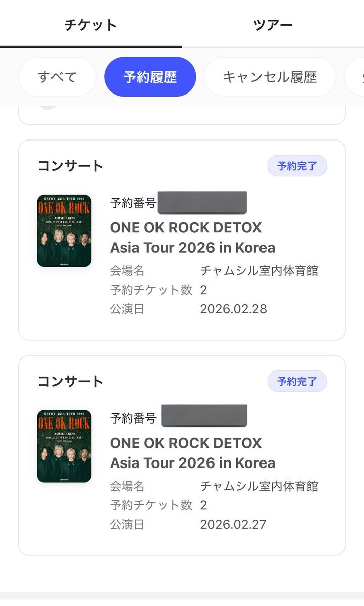Tap the partially visible filter chip at right edge
This screenshot has height=606, width=364.
[355, 77]
